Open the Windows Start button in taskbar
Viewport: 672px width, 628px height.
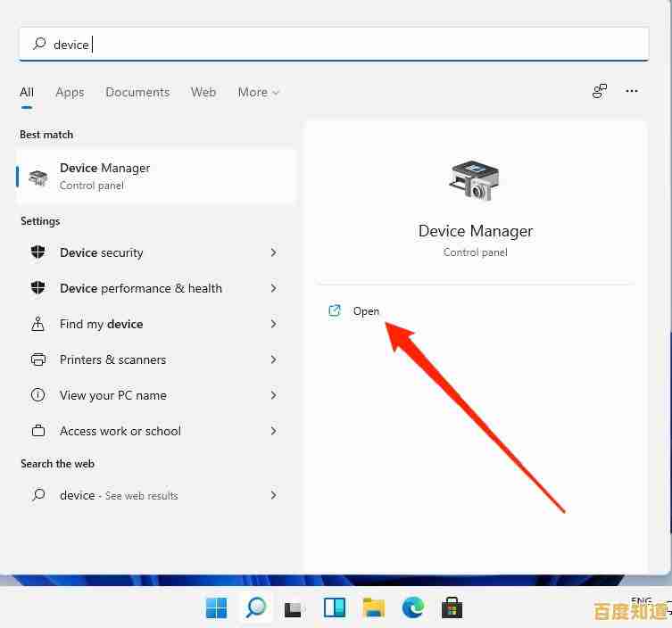[217, 607]
